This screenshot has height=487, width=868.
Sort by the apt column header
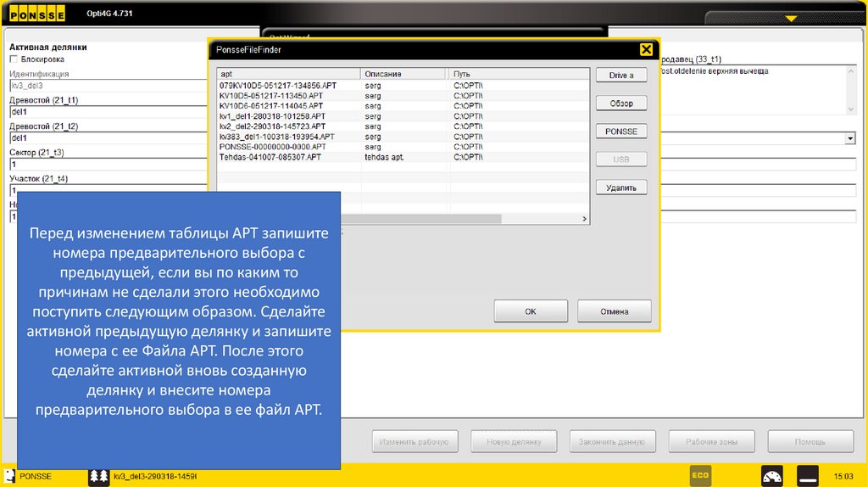pyautogui.click(x=288, y=74)
